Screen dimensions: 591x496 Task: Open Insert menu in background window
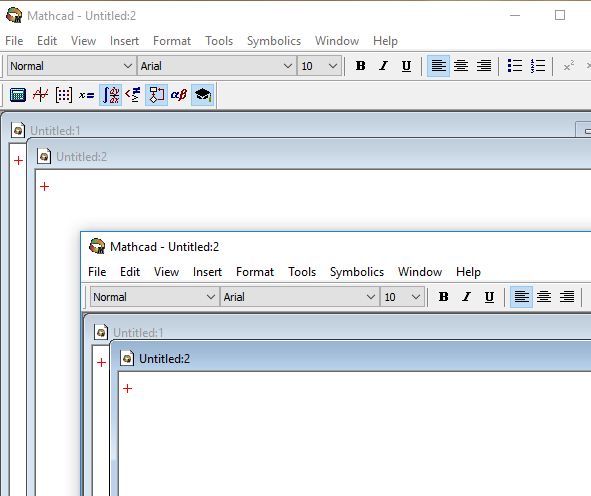point(124,41)
